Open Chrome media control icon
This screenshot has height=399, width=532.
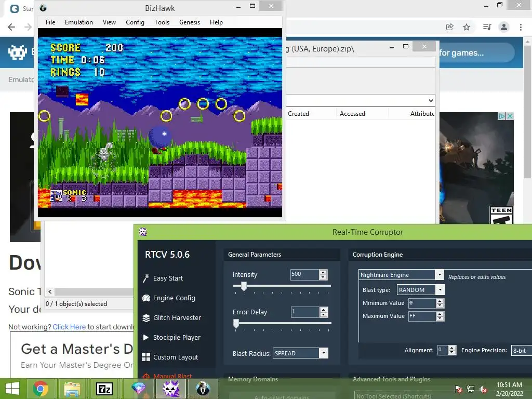pos(487,27)
